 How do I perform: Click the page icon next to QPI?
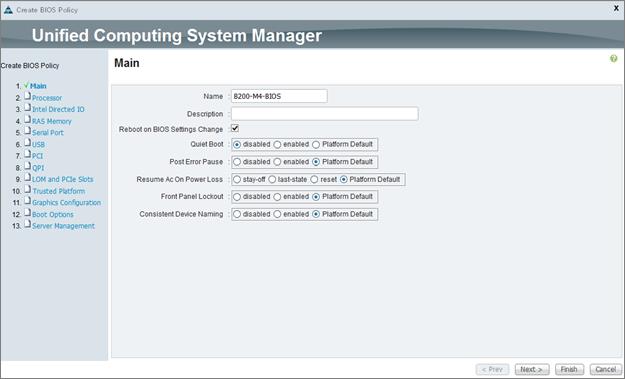click(27, 166)
